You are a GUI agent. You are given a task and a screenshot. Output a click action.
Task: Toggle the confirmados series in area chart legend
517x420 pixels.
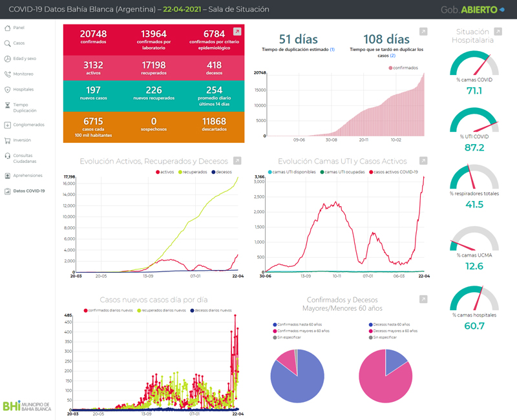pos(403,68)
